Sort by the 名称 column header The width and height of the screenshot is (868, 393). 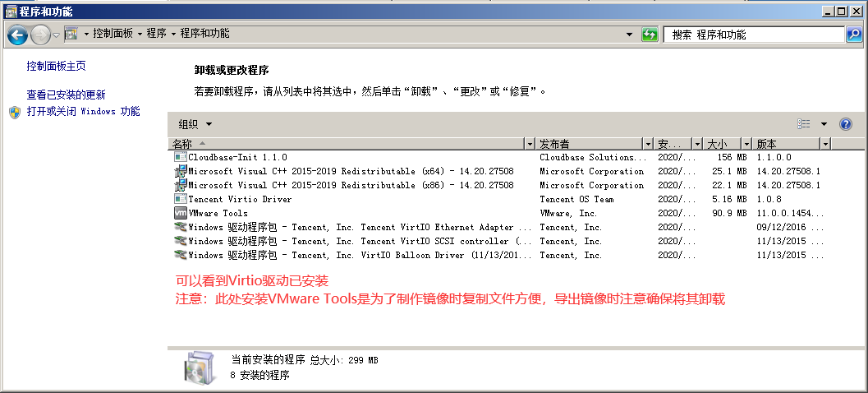(x=347, y=144)
